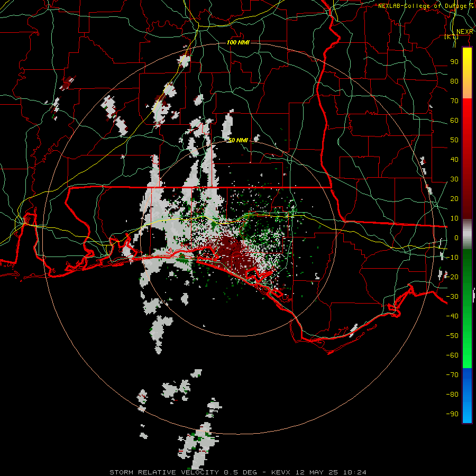Click the "[KT]" units label

[452, 37]
